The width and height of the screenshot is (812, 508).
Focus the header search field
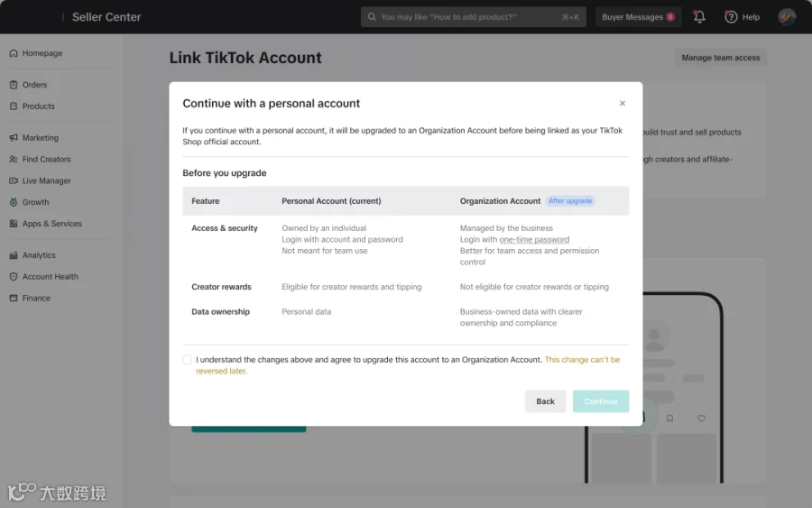coord(474,17)
